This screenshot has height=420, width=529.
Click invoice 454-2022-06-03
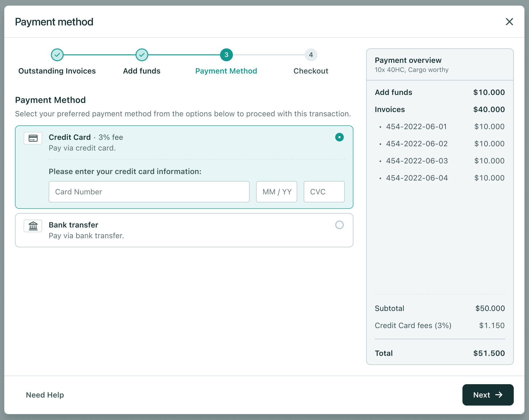(x=417, y=161)
